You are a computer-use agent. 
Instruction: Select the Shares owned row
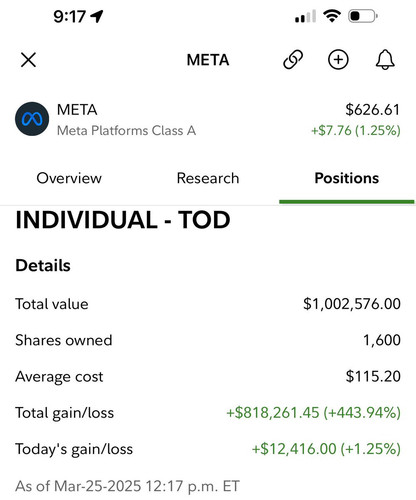click(208, 340)
